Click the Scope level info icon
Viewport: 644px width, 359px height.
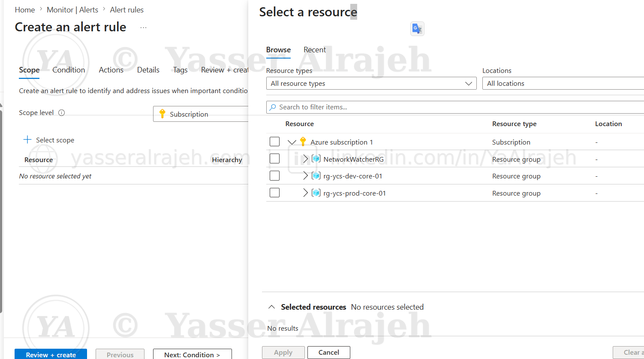tap(61, 113)
